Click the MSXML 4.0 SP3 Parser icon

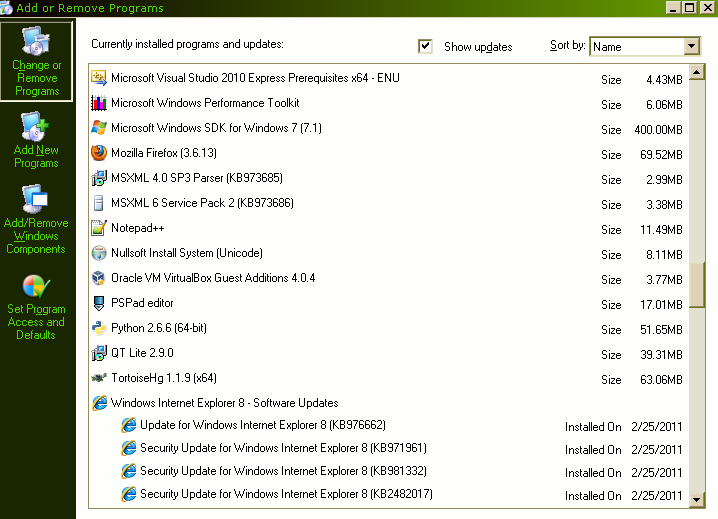(x=98, y=178)
